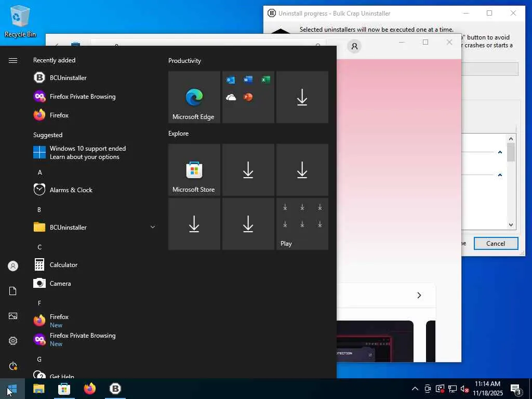Switch to Microsoft Store on taskbar
Image resolution: width=532 pixels, height=399 pixels.
[64, 389]
